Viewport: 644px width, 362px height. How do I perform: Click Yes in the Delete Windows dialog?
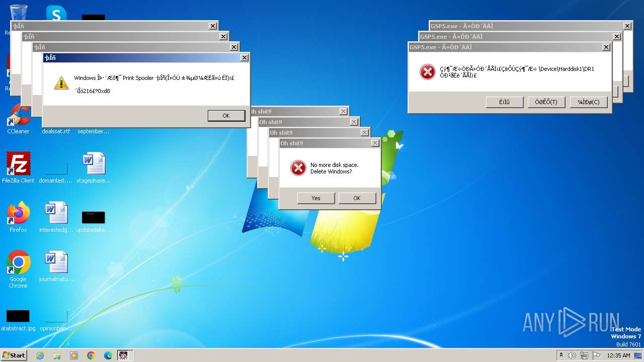pyautogui.click(x=316, y=198)
